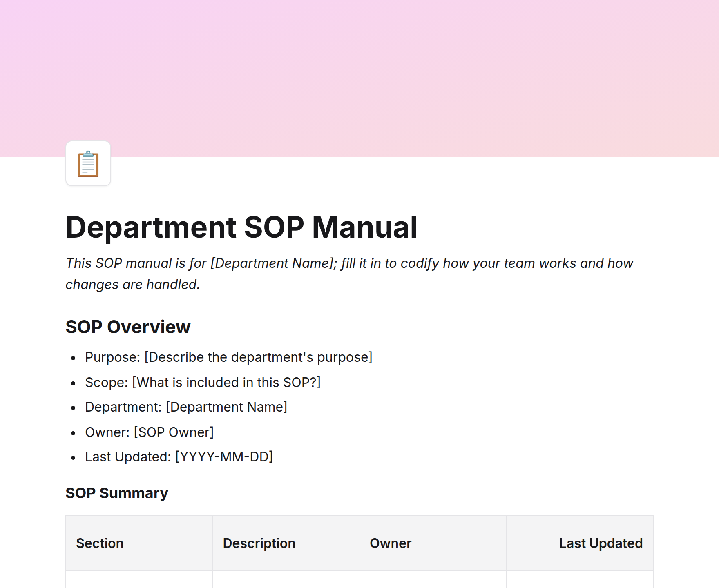
Task: Click the Section column header
Action: (x=139, y=543)
